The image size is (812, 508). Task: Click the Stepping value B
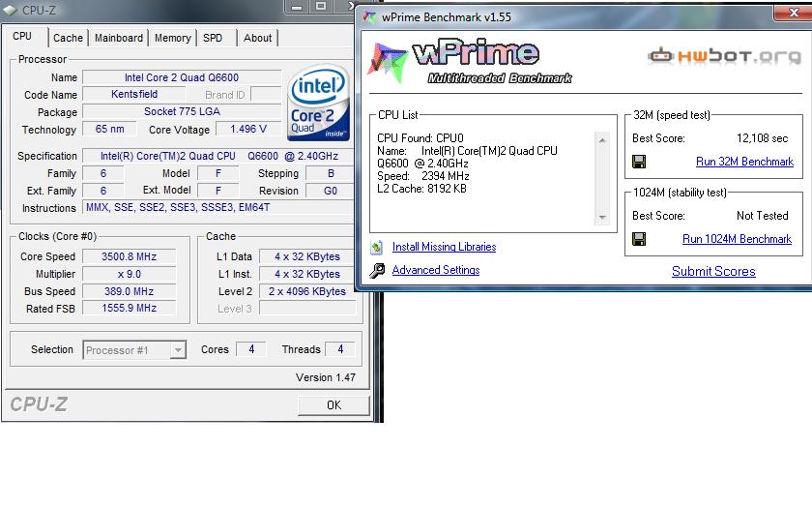tap(330, 173)
